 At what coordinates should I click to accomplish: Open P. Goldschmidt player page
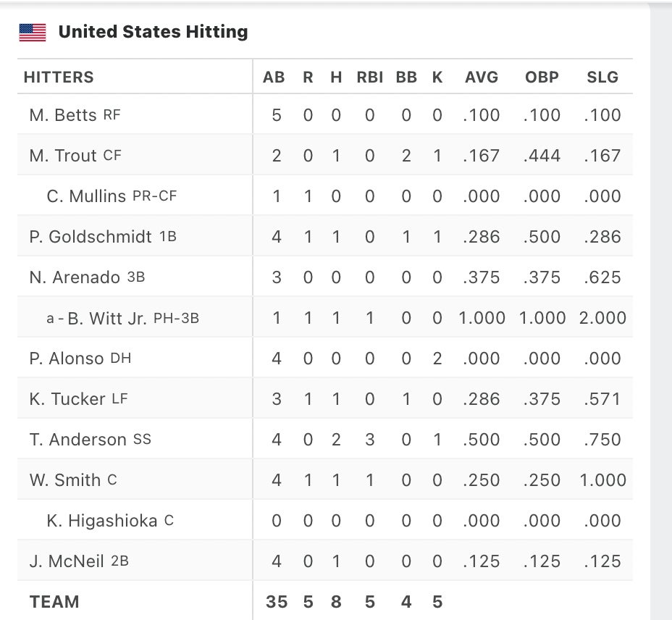[91, 237]
